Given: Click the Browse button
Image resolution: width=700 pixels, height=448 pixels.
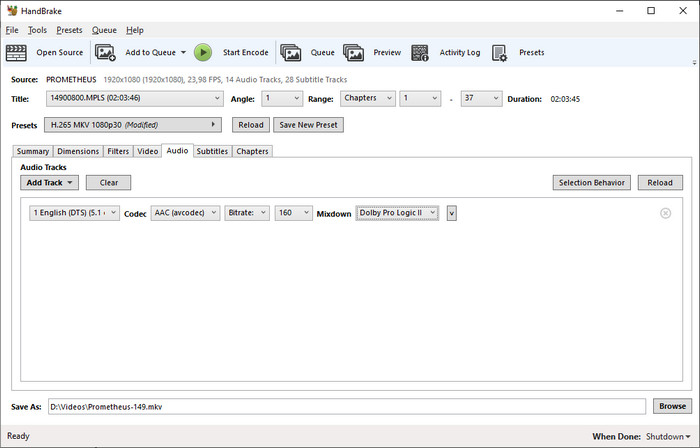Looking at the screenshot, I should [x=672, y=406].
